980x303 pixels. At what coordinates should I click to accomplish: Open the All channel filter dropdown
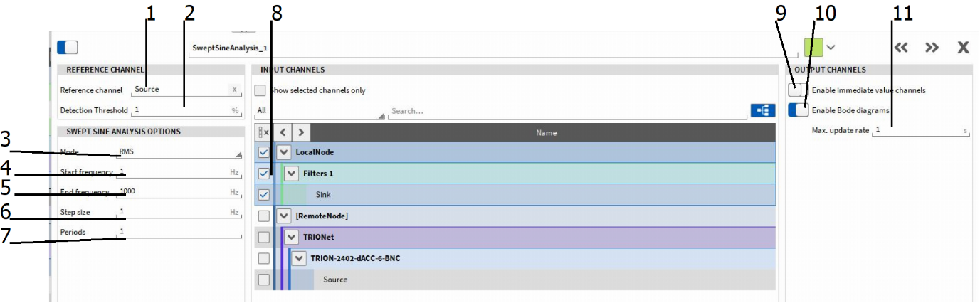(320, 112)
